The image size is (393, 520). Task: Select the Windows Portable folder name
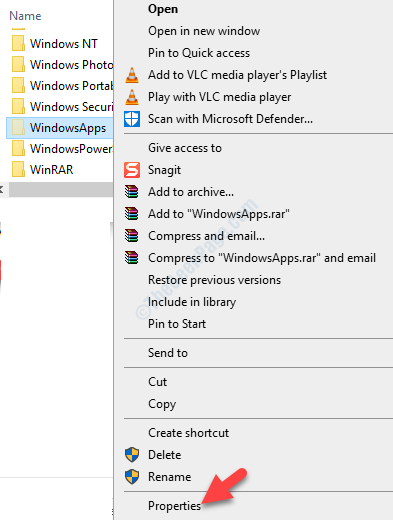pyautogui.click(x=71, y=86)
